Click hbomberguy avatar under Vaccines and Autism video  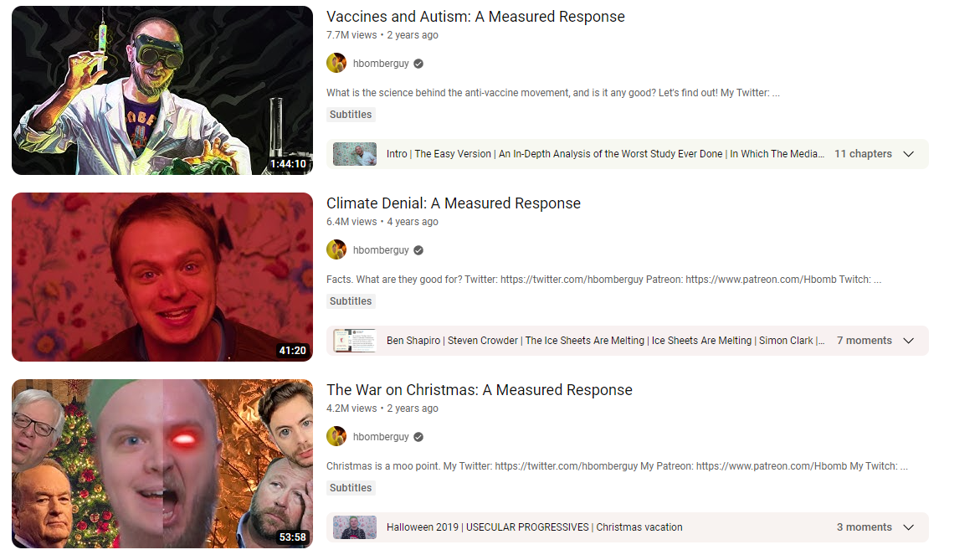click(336, 63)
